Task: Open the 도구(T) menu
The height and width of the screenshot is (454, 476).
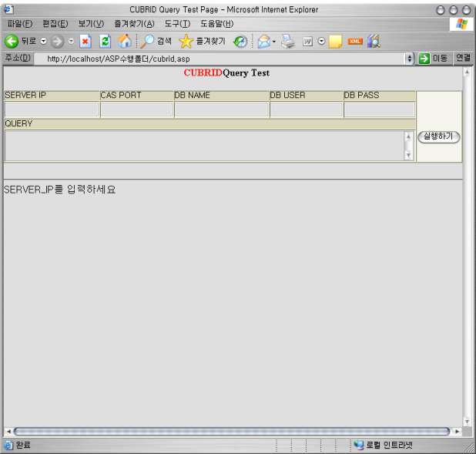Action: pos(176,24)
